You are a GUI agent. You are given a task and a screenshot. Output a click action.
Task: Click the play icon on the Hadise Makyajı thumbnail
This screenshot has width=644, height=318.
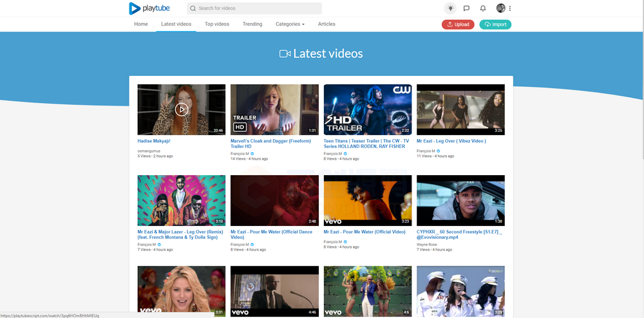(x=181, y=109)
